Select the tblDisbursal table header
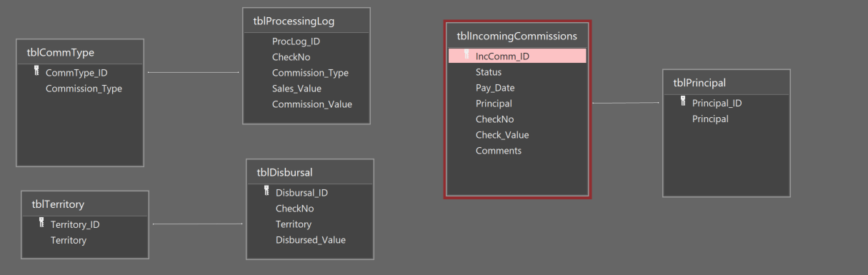The width and height of the screenshot is (868, 275). [310, 172]
